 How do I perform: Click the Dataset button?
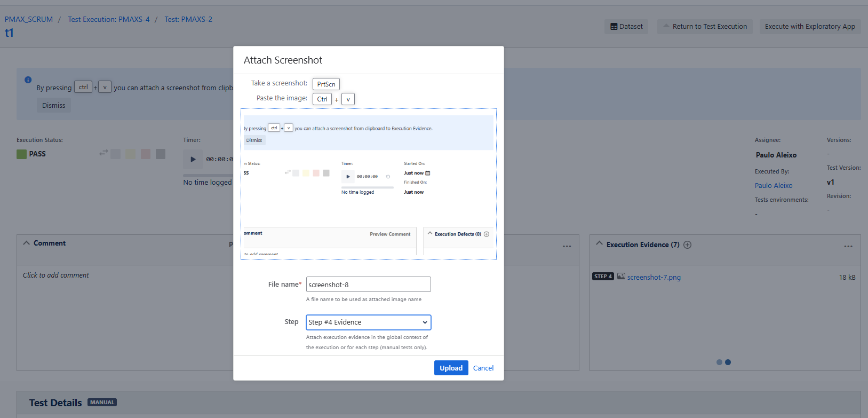(x=626, y=27)
